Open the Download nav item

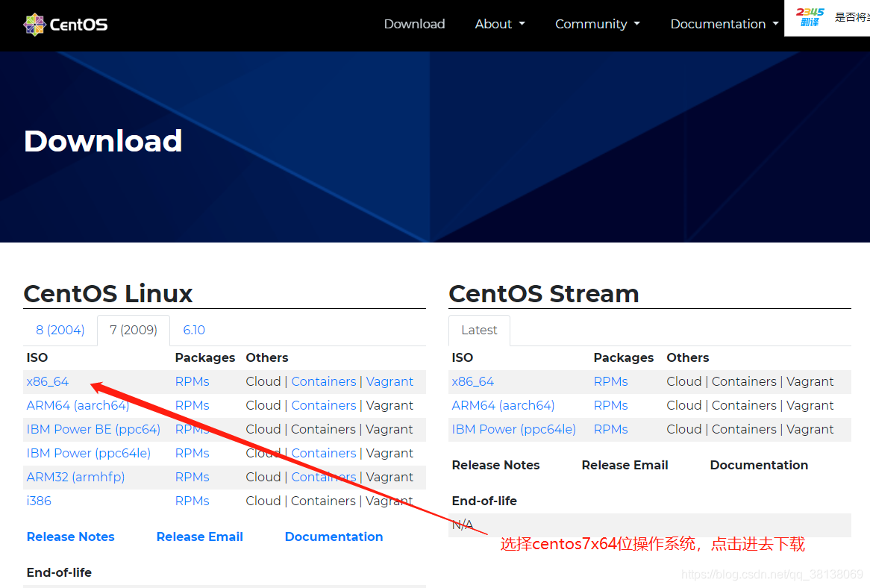click(x=414, y=24)
